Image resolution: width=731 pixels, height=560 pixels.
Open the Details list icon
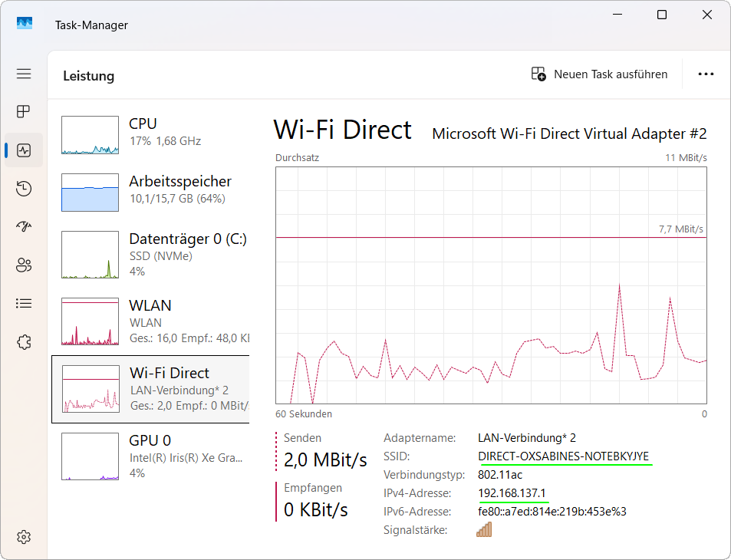pyautogui.click(x=24, y=304)
